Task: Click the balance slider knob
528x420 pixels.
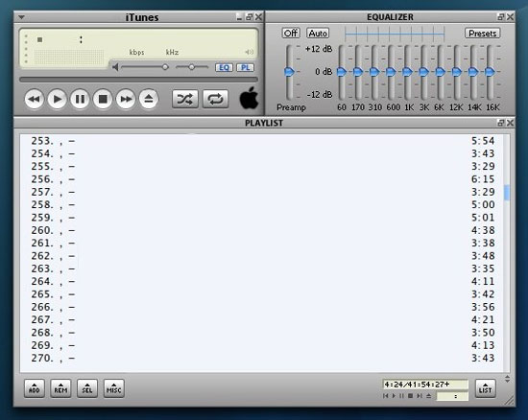Action: [192, 67]
